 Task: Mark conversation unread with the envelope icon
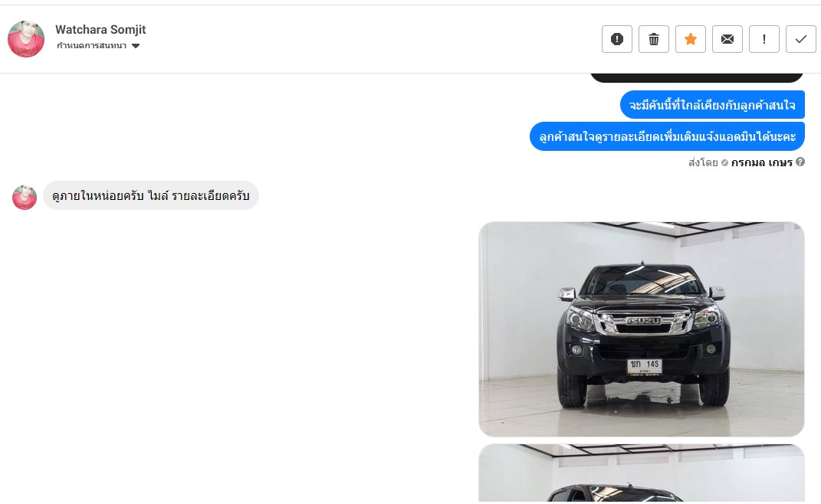727,39
